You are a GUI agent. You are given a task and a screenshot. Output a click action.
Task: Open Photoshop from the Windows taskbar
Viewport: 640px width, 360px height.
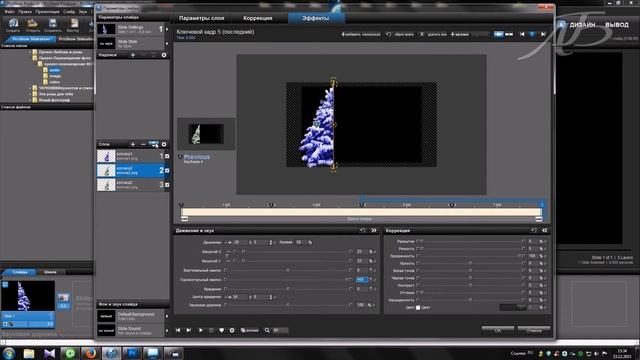132,353
